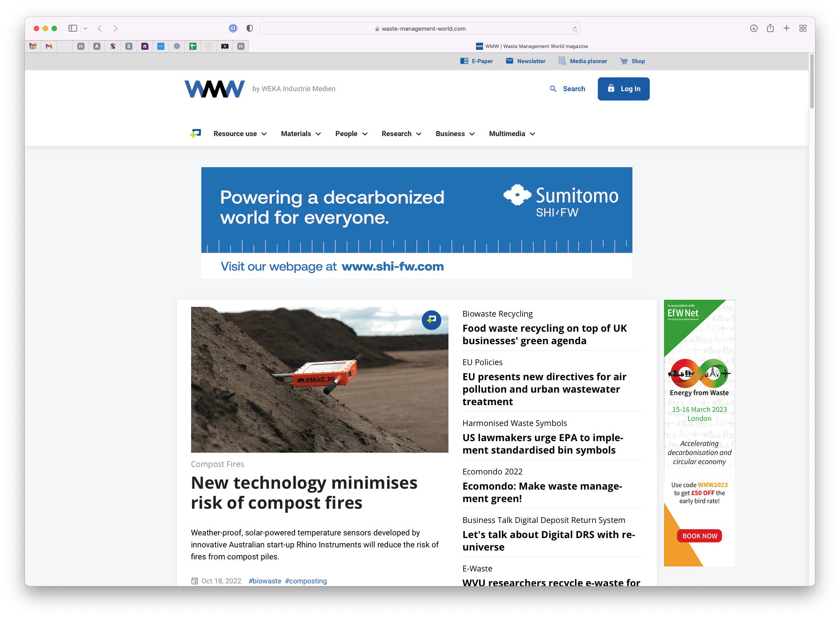This screenshot has width=840, height=619.
Task: Open the #biowaste tag link
Action: (265, 581)
